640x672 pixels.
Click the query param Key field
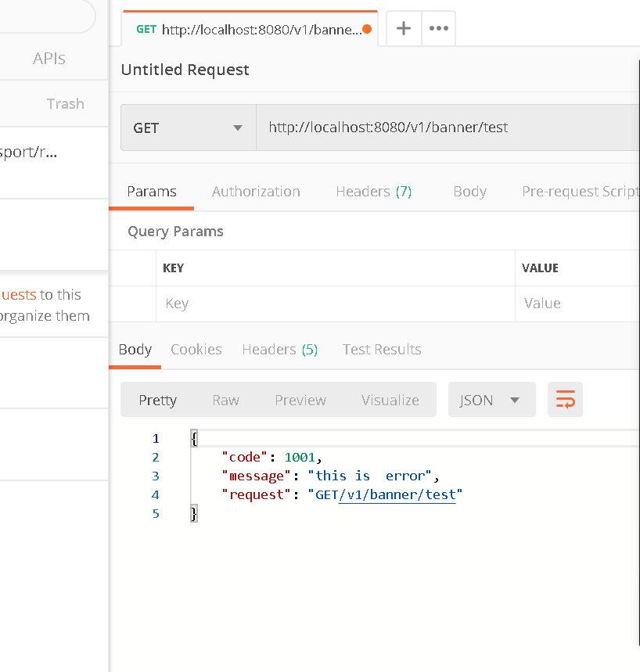point(335,304)
